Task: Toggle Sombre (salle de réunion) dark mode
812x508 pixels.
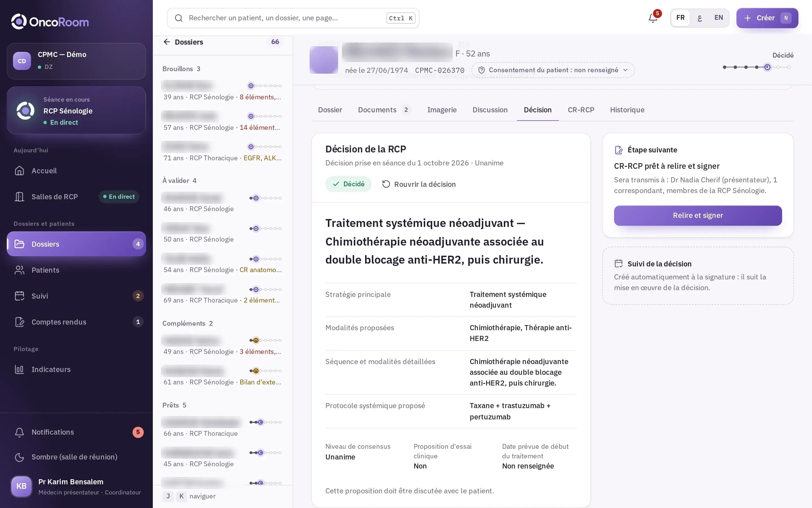Action: click(x=76, y=457)
